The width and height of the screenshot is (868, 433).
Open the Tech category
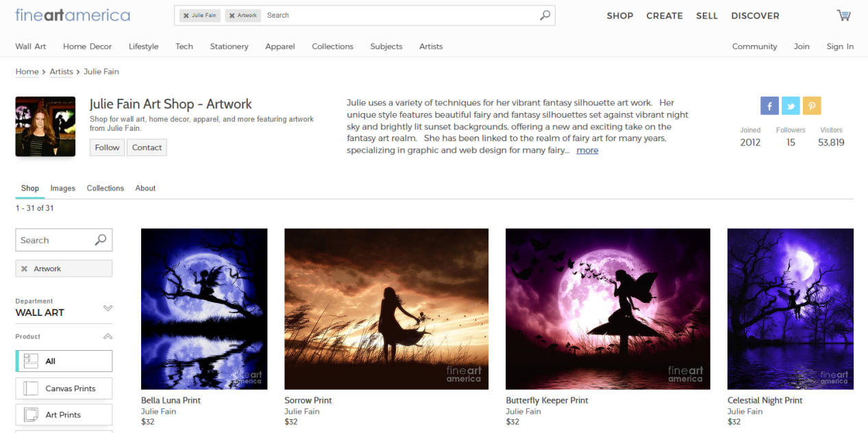(184, 47)
